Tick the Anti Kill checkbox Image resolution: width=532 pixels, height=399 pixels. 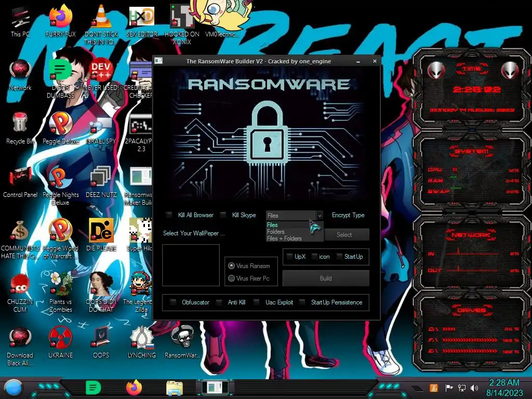(x=219, y=302)
